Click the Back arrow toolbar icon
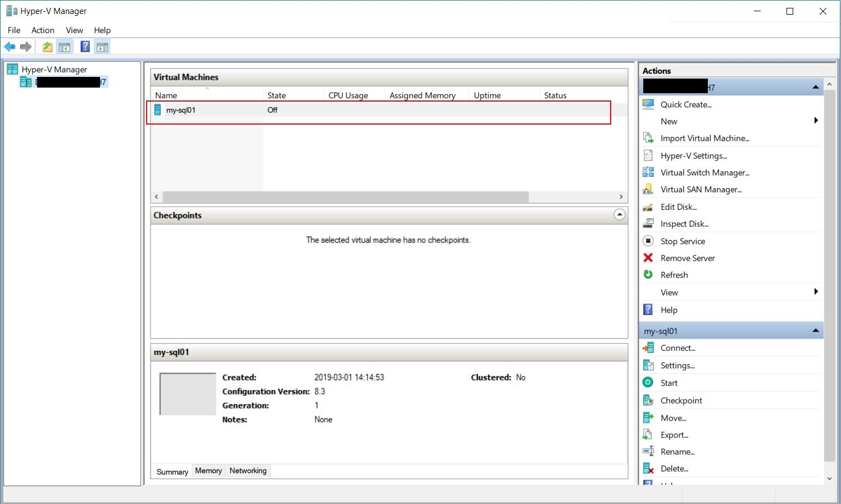This screenshot has width=841, height=504. [10, 47]
